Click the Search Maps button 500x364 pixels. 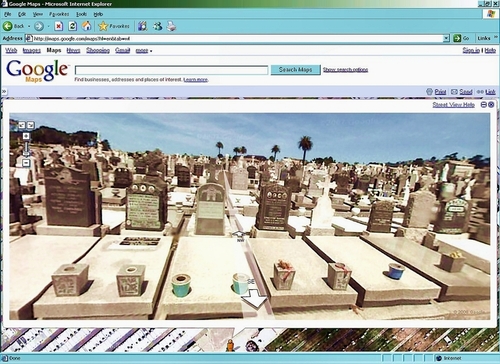coord(295,70)
